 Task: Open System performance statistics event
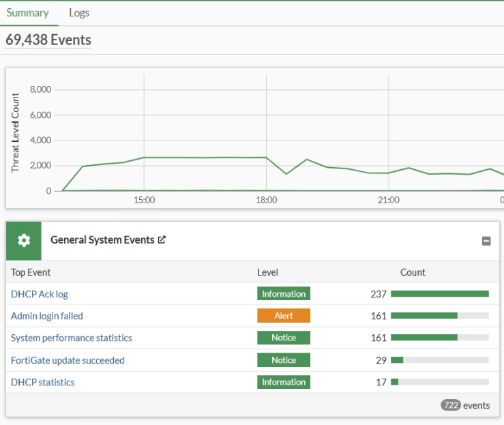pyautogui.click(x=72, y=338)
